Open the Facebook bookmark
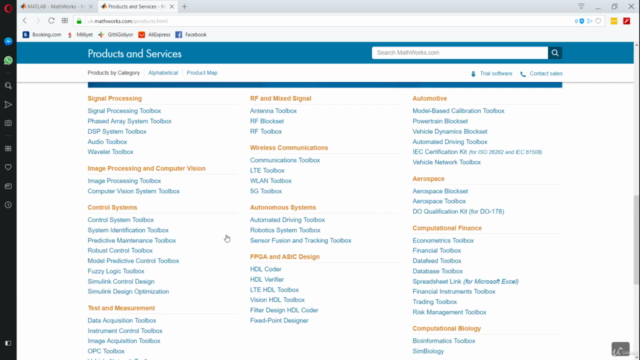 pyautogui.click(x=191, y=35)
